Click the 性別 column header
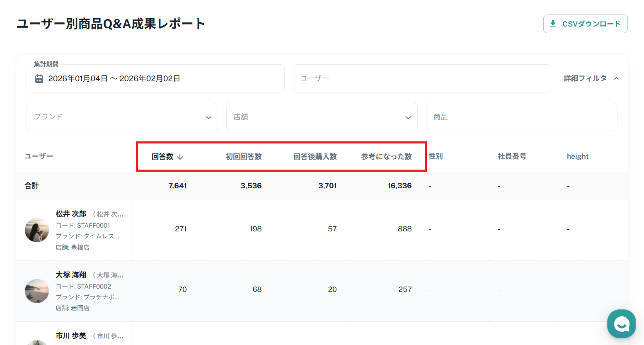This screenshot has width=644, height=345. click(x=436, y=156)
